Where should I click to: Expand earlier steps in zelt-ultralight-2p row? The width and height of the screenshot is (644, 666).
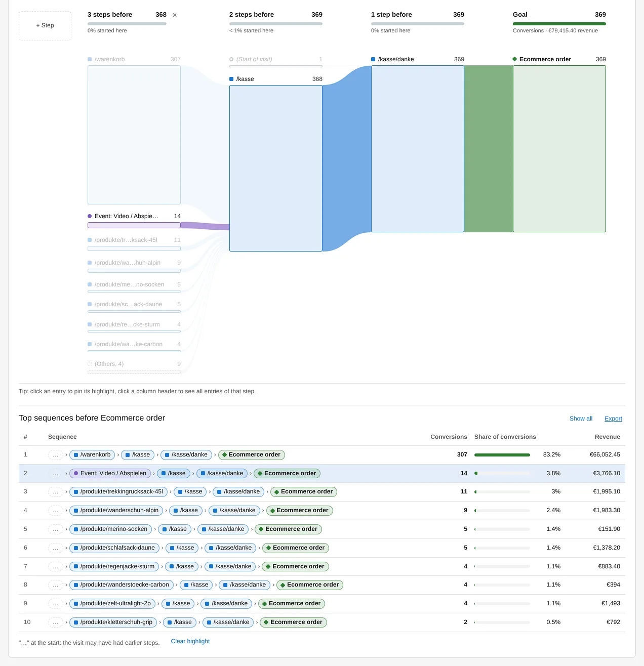click(x=56, y=604)
